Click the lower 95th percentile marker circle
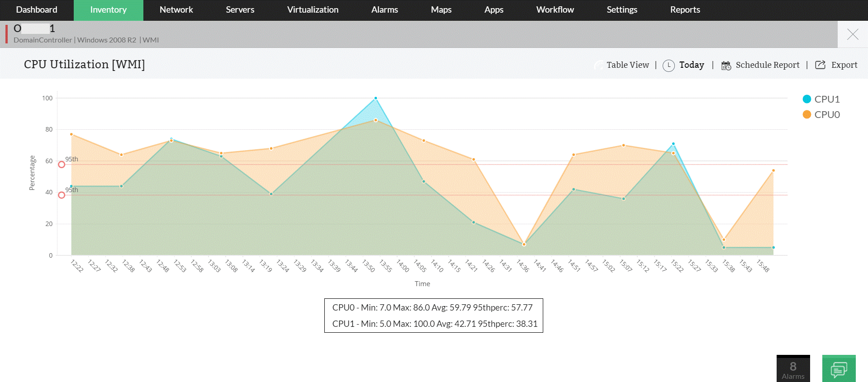 (62, 195)
